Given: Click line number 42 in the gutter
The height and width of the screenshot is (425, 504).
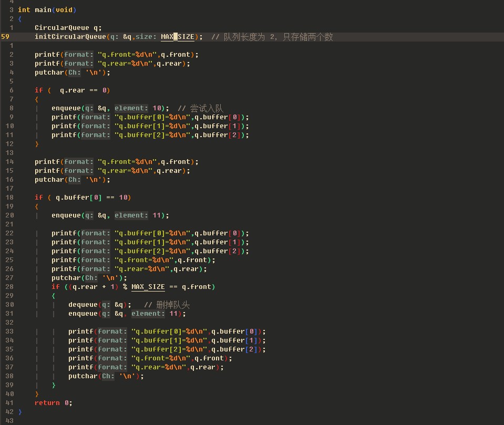Looking at the screenshot, I should point(9,412).
